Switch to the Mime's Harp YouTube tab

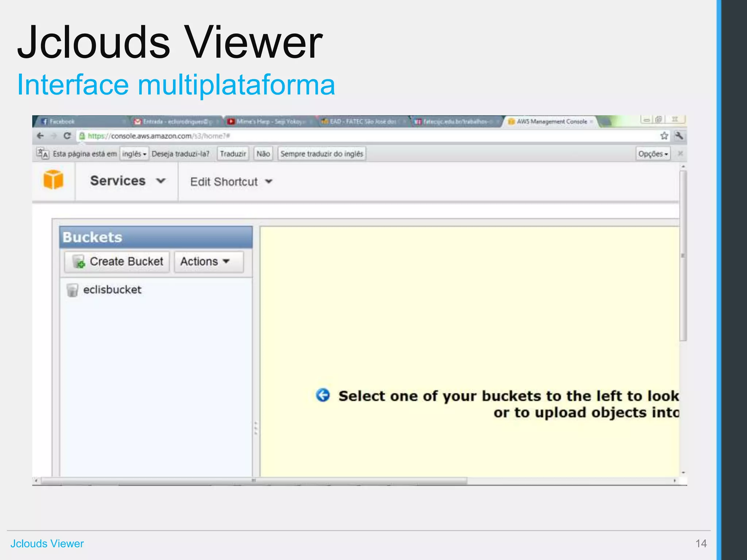pos(269,121)
